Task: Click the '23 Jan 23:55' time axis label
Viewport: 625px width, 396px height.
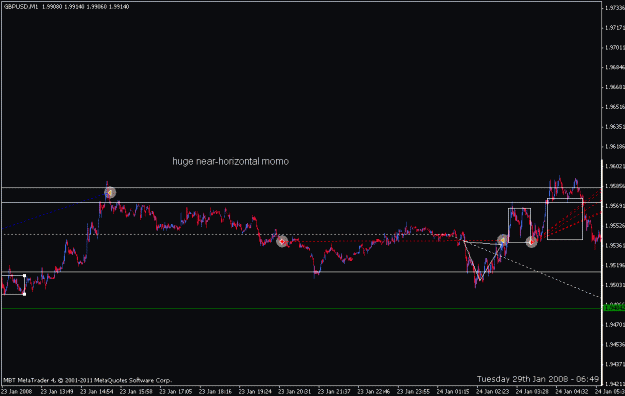Action: pyautogui.click(x=413, y=392)
